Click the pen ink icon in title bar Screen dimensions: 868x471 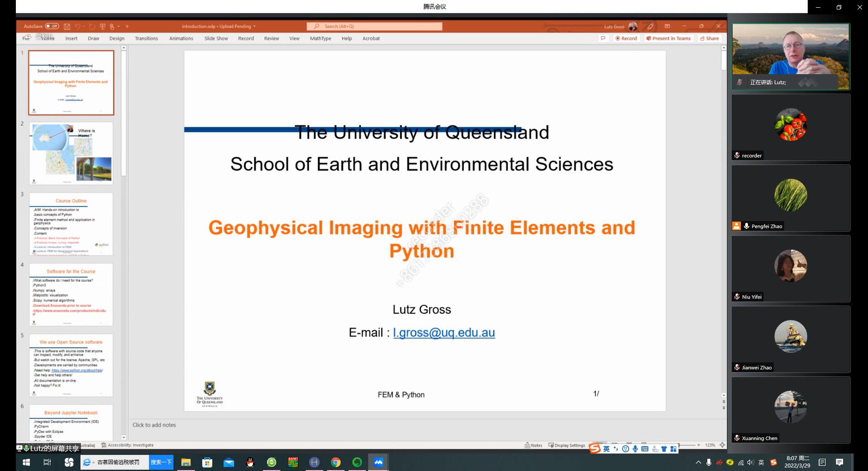(x=650, y=26)
